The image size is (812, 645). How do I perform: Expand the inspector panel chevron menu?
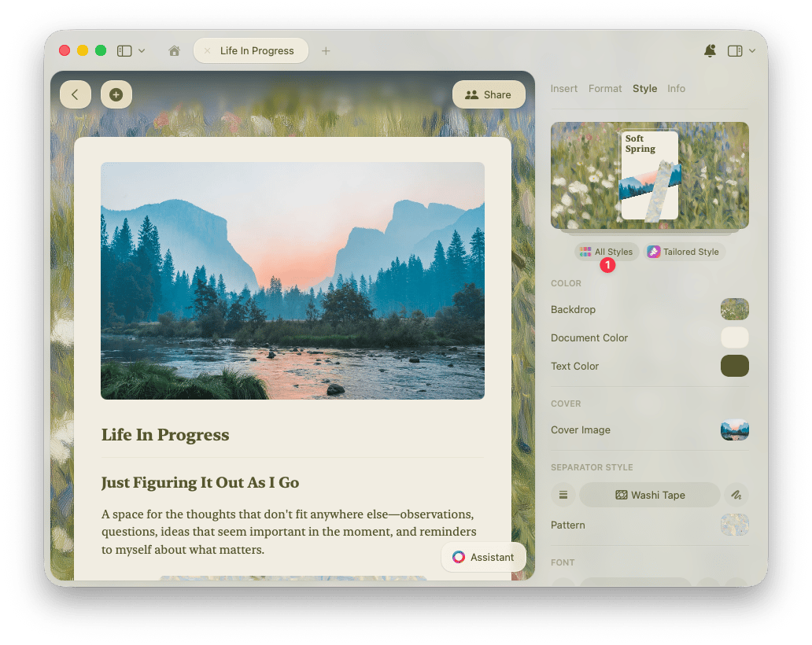752,50
